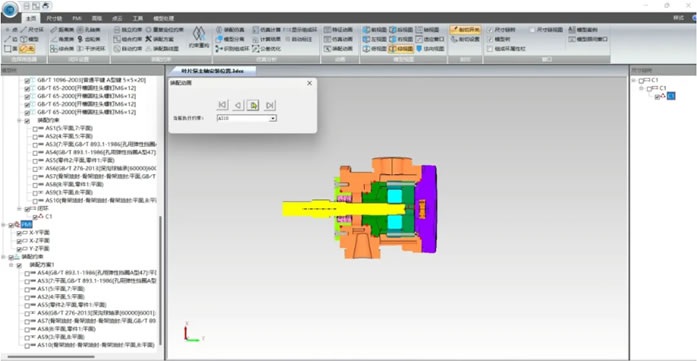Viewport: 697px width, 361px height.
Task: Step back one constraint in the animation dialog
Action: pyautogui.click(x=238, y=105)
